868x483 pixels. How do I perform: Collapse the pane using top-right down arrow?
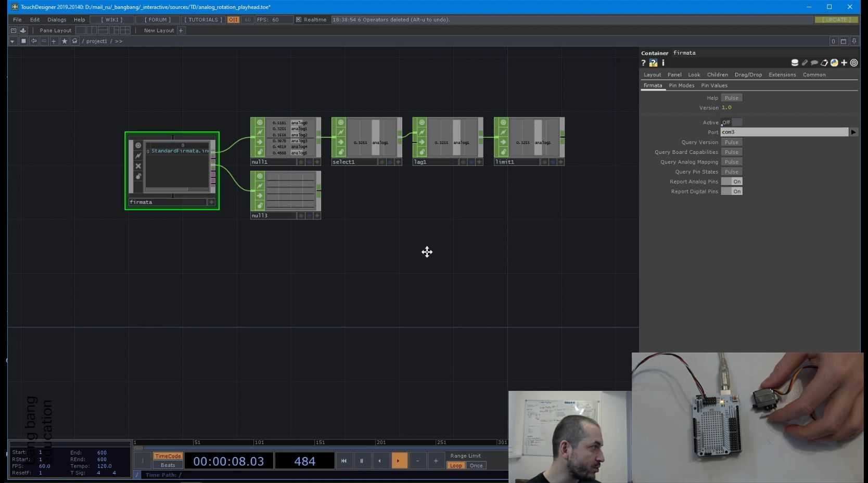[854, 41]
